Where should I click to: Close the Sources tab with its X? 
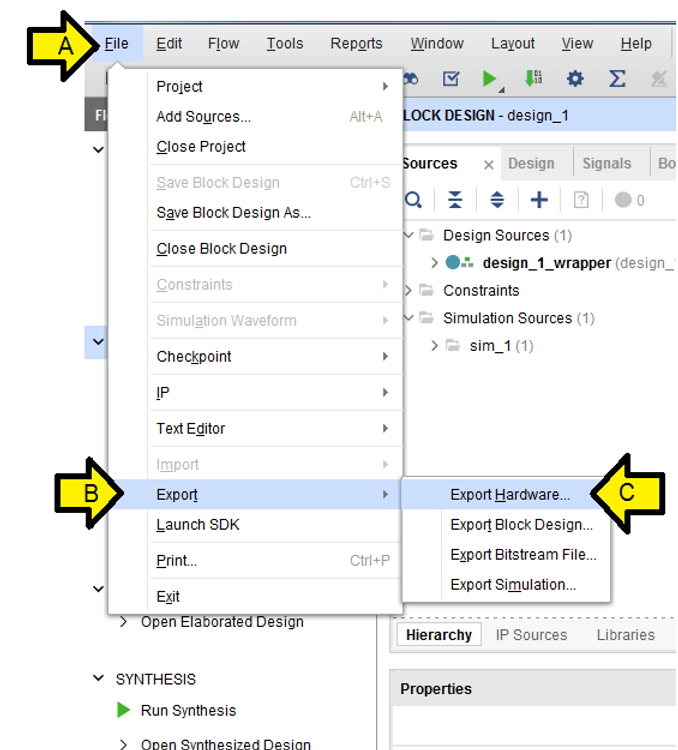[488, 165]
